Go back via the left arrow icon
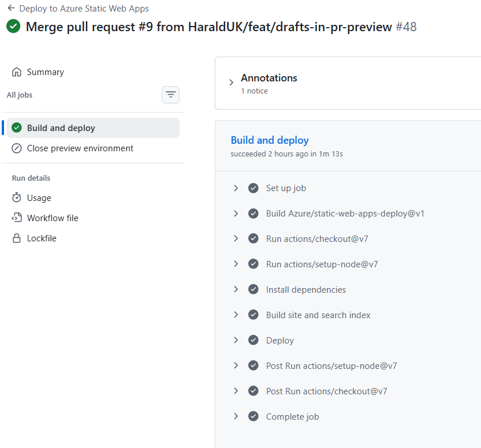Viewport: 481px width, 448px height. click(x=11, y=8)
